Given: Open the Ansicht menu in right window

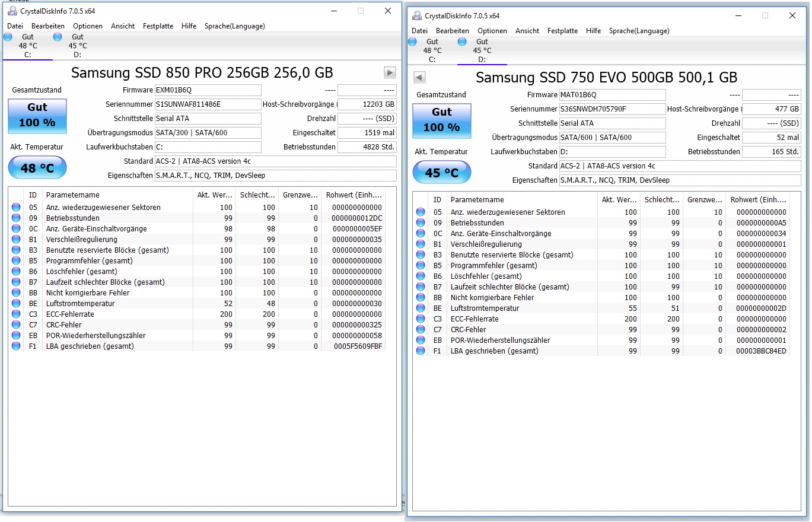Looking at the screenshot, I should tap(527, 31).
